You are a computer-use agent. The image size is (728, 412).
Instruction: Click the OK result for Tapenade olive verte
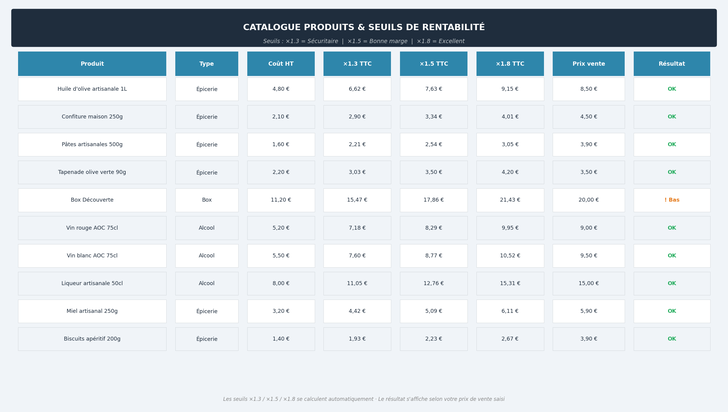(672, 172)
